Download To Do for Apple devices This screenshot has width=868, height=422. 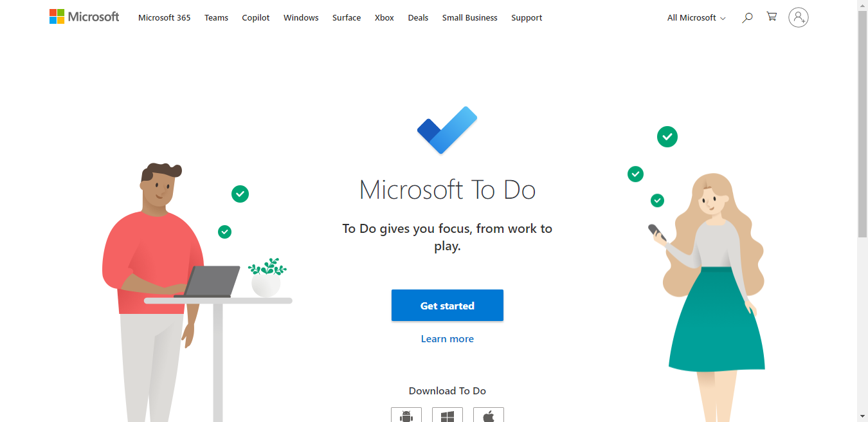(x=488, y=416)
